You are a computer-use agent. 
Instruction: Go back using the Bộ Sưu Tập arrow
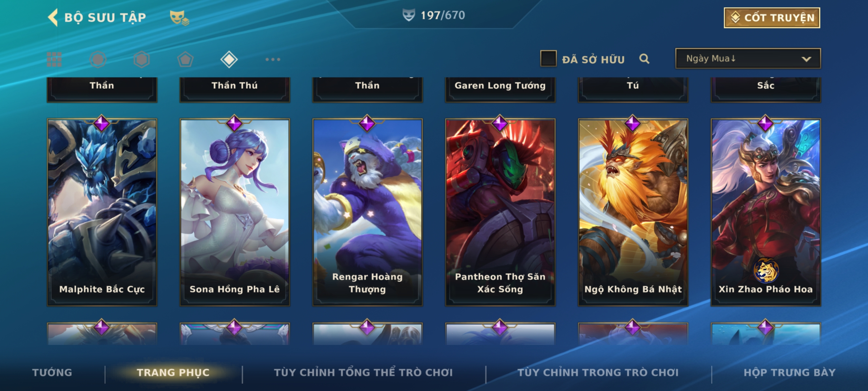pyautogui.click(x=53, y=17)
